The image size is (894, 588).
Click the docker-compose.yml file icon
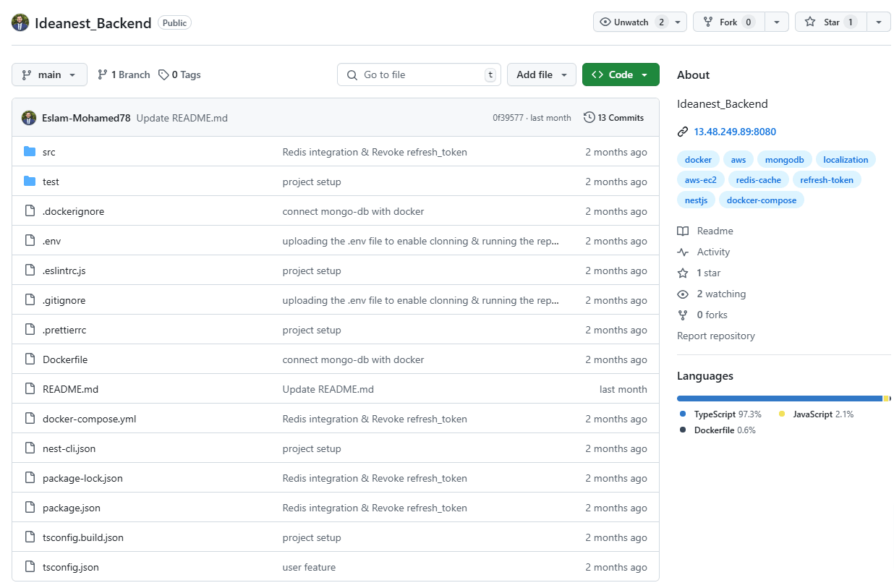click(x=30, y=419)
